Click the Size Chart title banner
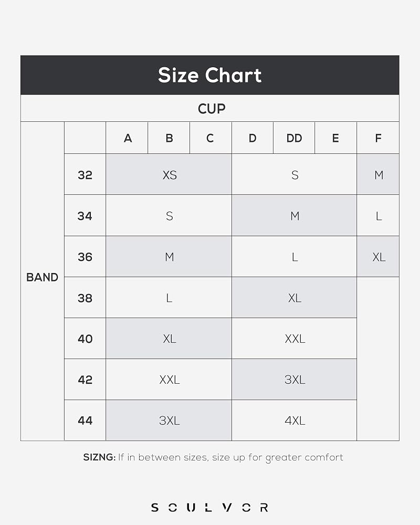Screen dimensions: 420x525 click(209, 75)
